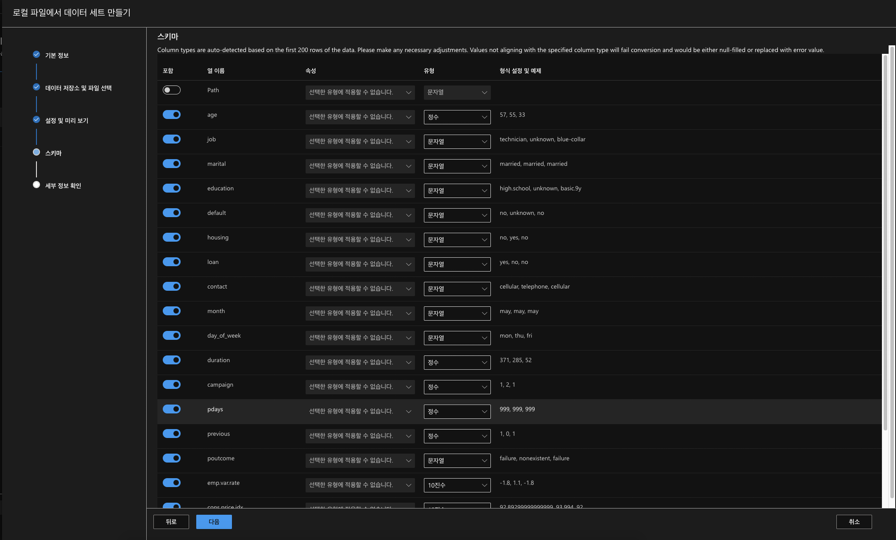
Task: Change the housing column data type
Action: tap(457, 240)
